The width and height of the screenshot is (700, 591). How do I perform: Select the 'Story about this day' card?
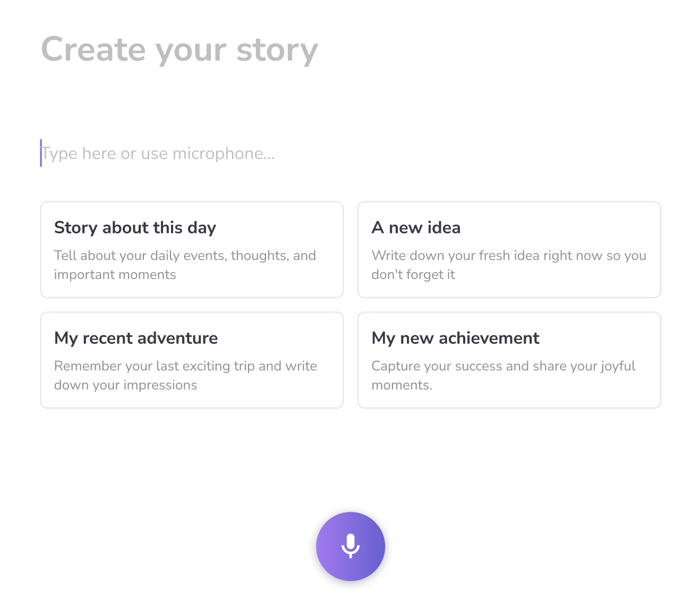click(x=192, y=249)
